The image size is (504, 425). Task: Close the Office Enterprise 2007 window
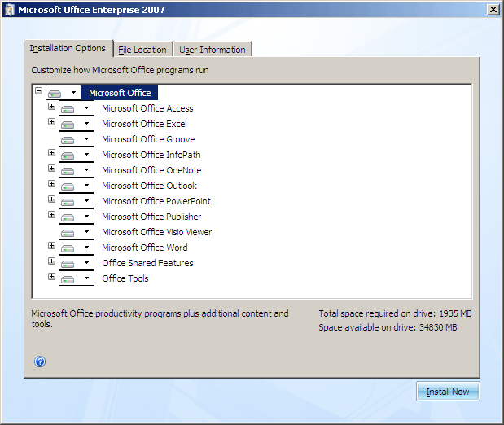pyautogui.click(x=493, y=10)
